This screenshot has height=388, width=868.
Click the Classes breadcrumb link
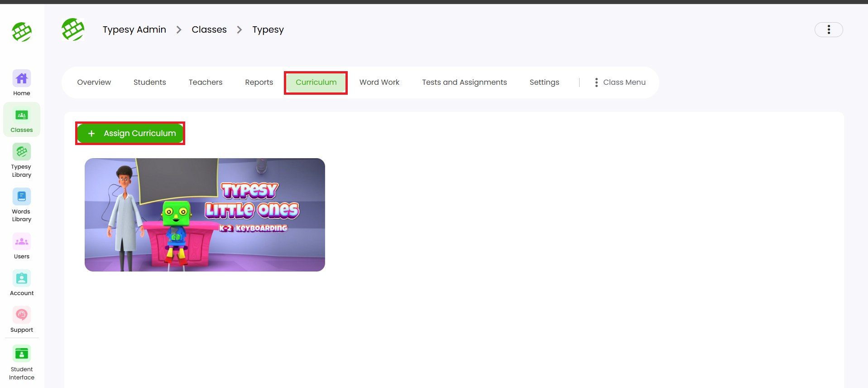[x=209, y=30]
